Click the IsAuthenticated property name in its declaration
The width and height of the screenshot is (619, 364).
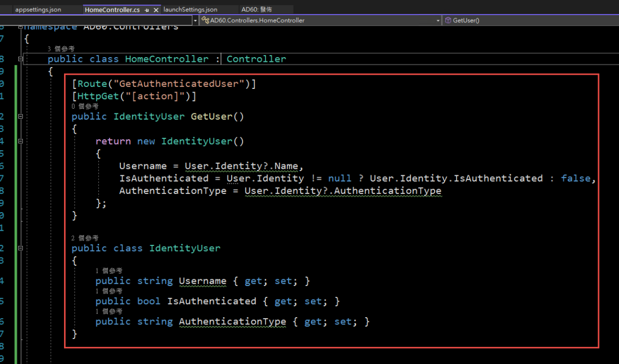pos(211,301)
